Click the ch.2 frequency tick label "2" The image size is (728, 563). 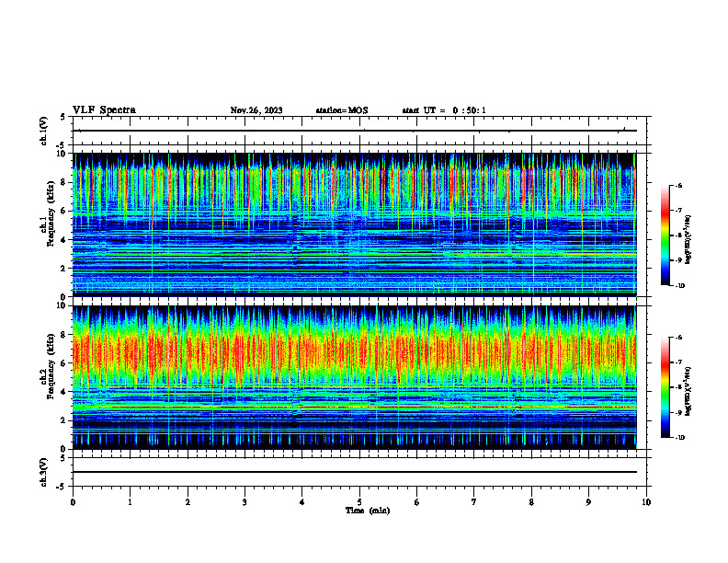pyautogui.click(x=64, y=420)
